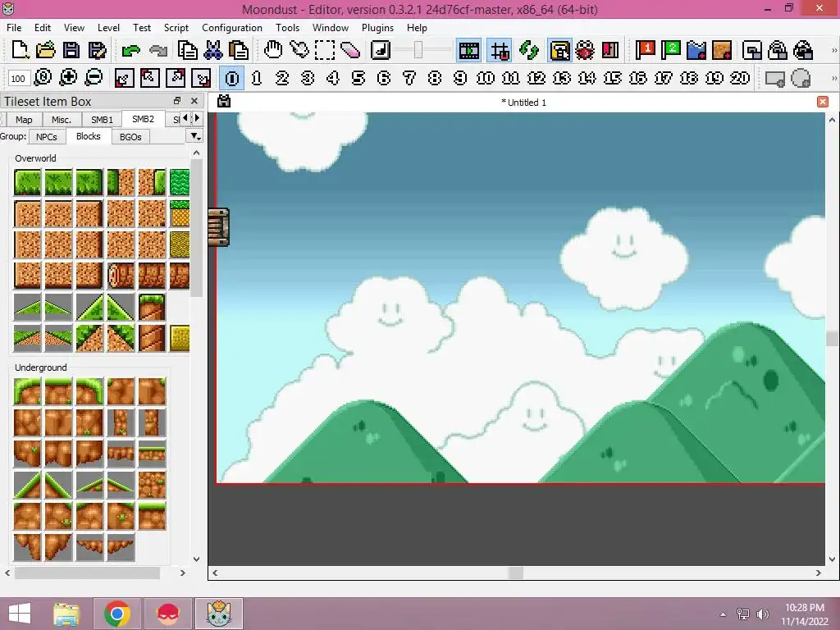Click the Save As floppy-with-pencil icon

[97, 50]
